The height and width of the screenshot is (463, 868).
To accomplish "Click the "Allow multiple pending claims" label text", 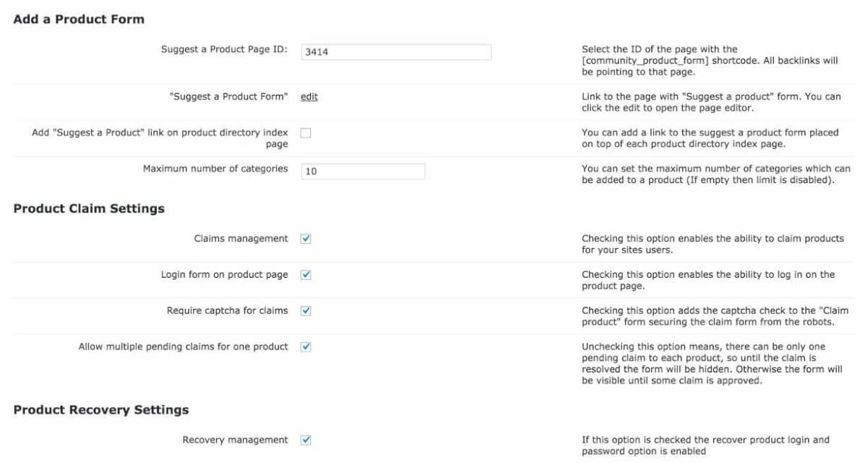I will (x=183, y=347).
